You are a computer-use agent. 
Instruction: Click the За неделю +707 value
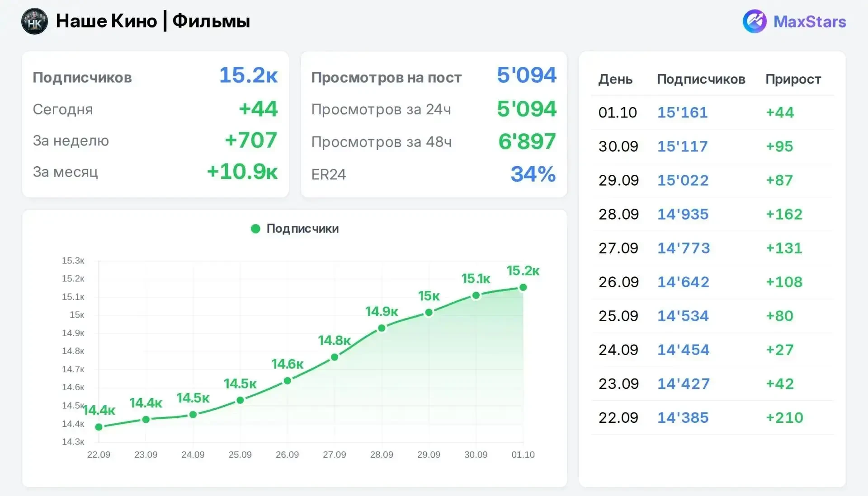[251, 140]
